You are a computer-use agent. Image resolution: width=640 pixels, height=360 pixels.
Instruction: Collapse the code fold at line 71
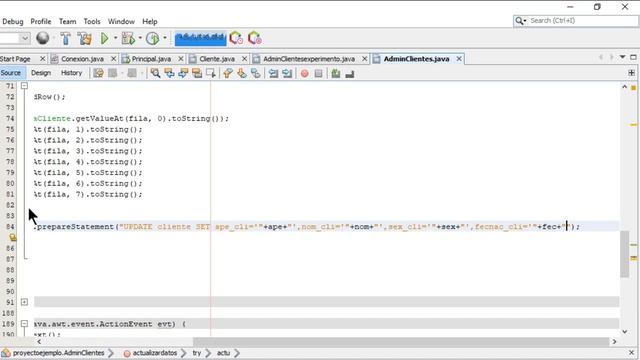pos(24,86)
